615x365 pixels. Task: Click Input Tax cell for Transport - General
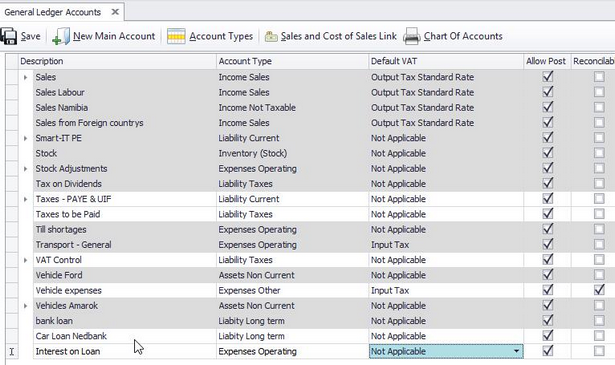click(x=446, y=245)
